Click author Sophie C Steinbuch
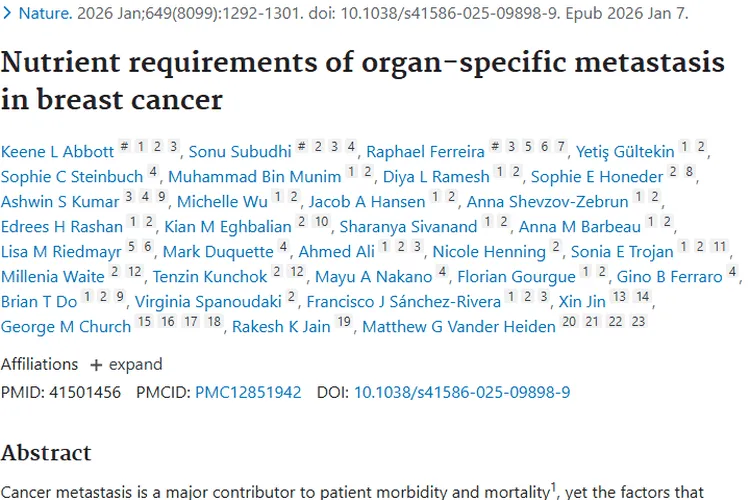 click(71, 177)
